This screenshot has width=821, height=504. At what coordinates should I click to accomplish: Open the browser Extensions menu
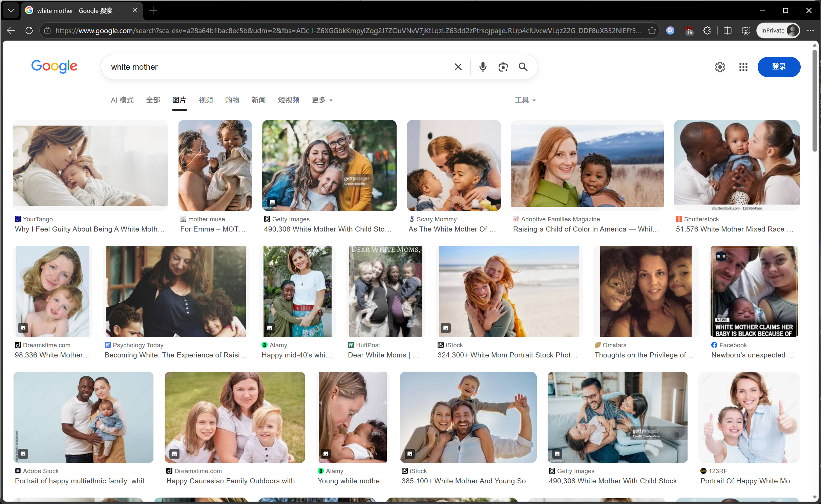(707, 30)
